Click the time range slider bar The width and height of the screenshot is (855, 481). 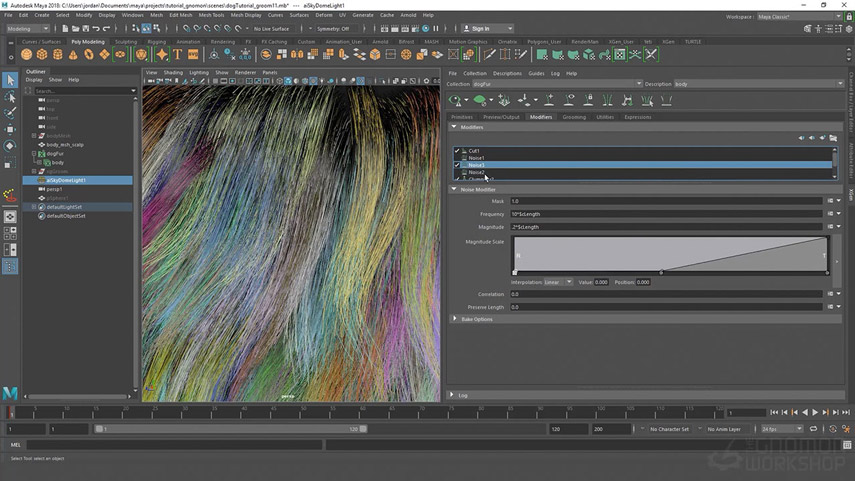230,429
